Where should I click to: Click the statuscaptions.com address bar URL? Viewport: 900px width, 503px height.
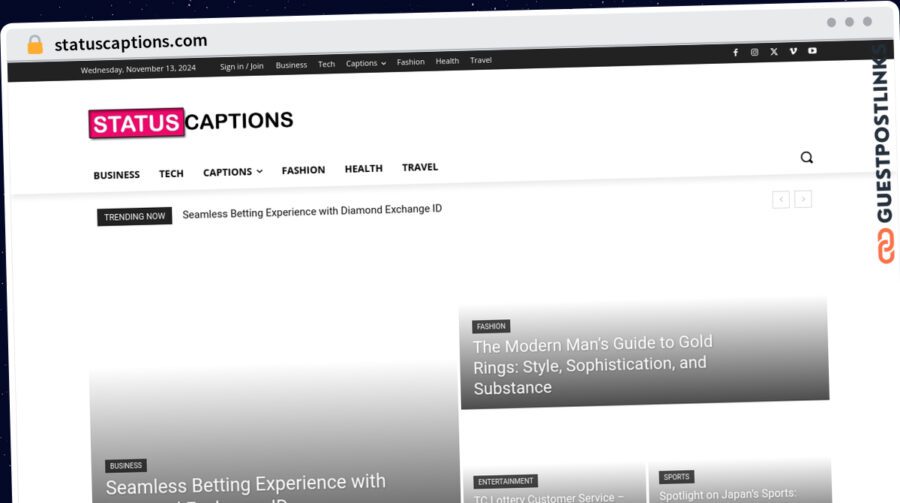tap(131, 42)
